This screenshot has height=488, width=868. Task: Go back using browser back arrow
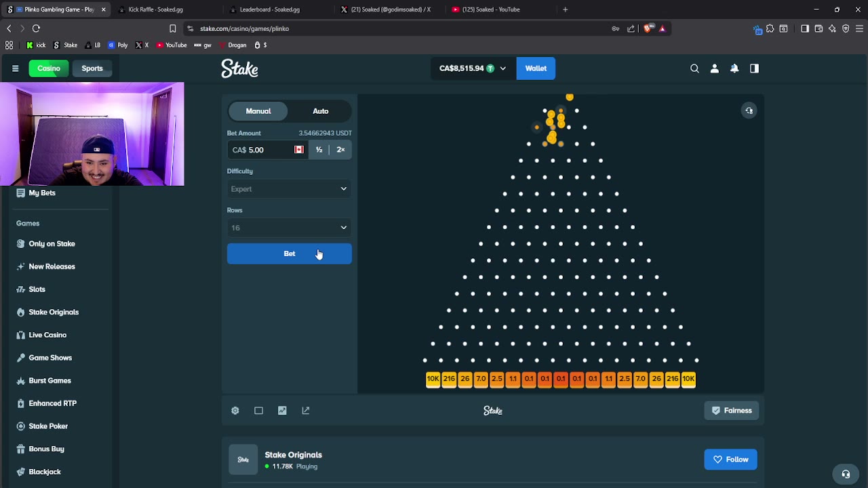coord(9,28)
